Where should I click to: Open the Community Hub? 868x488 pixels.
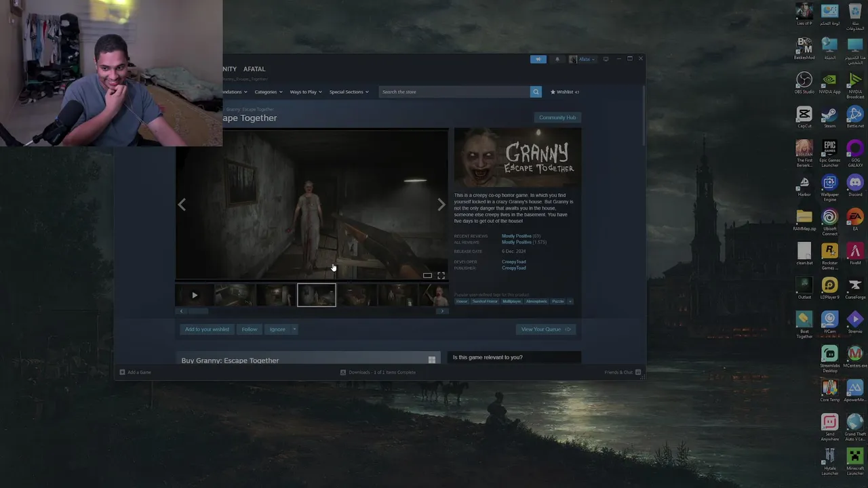557,117
